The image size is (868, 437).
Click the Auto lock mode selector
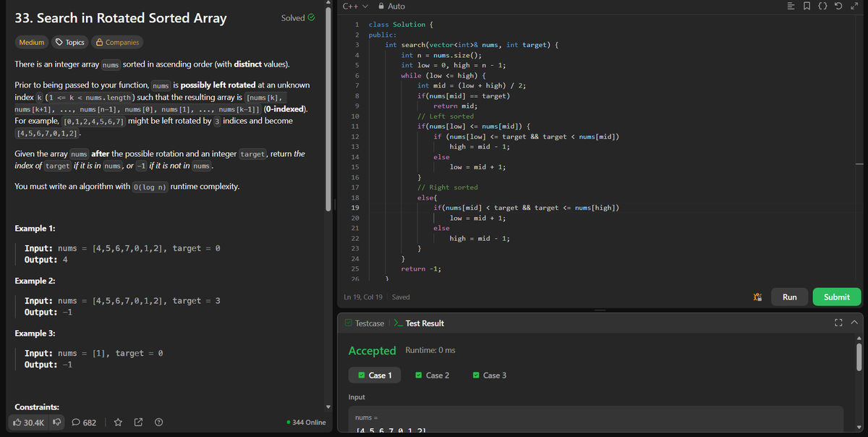391,6
